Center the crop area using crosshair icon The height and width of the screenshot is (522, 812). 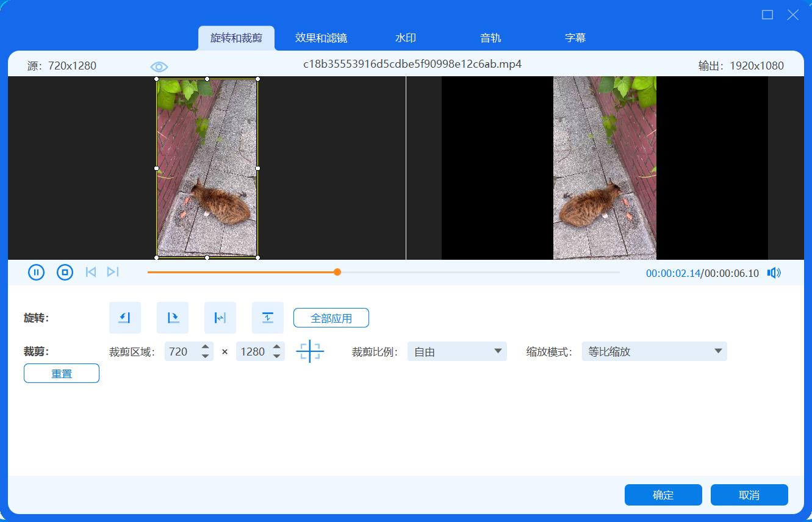[x=310, y=351]
